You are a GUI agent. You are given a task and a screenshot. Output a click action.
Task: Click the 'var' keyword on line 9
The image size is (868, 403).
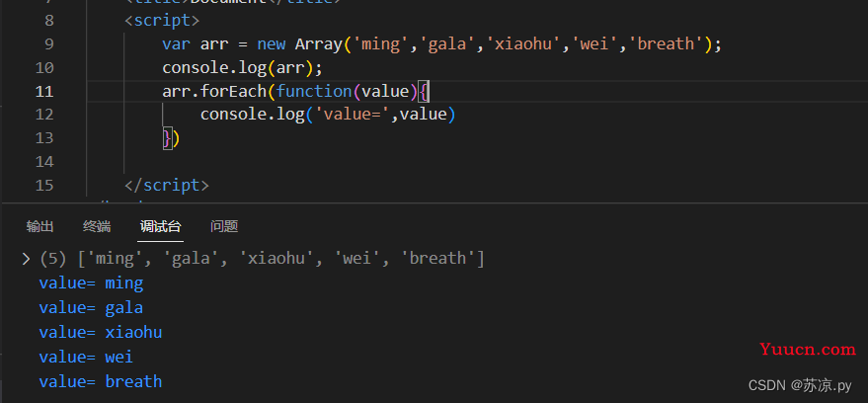pos(176,44)
